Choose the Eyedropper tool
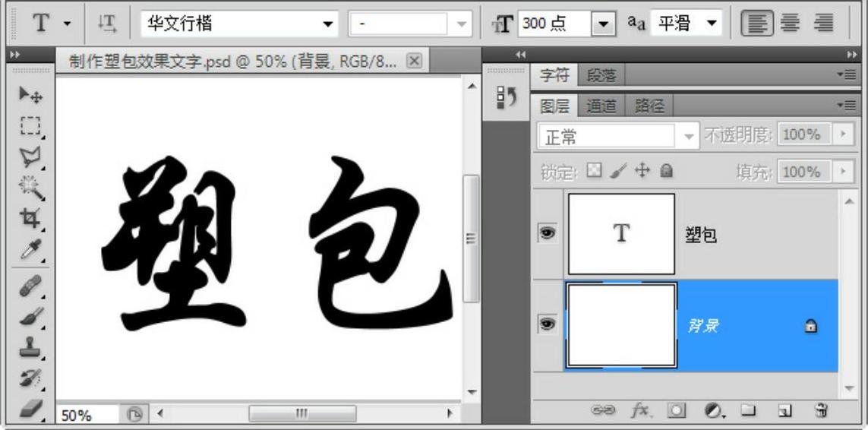868x430 pixels. pyautogui.click(x=30, y=248)
